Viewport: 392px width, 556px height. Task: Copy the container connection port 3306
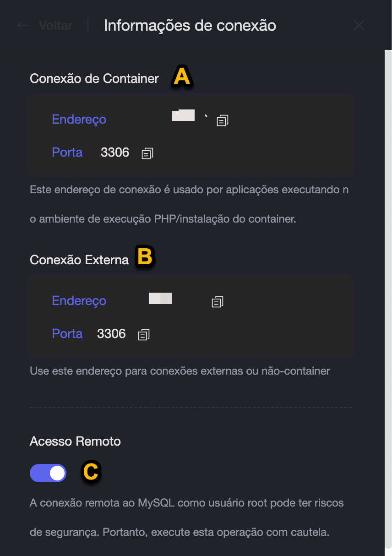(147, 153)
